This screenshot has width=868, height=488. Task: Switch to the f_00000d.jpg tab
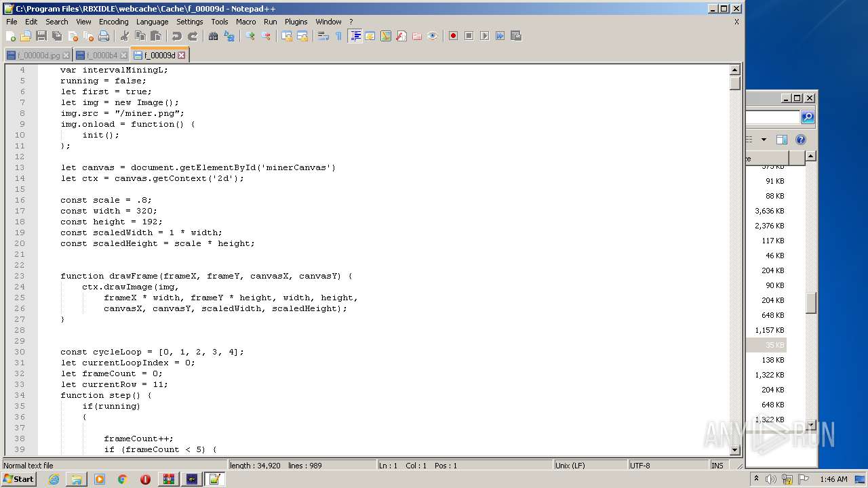(38, 56)
